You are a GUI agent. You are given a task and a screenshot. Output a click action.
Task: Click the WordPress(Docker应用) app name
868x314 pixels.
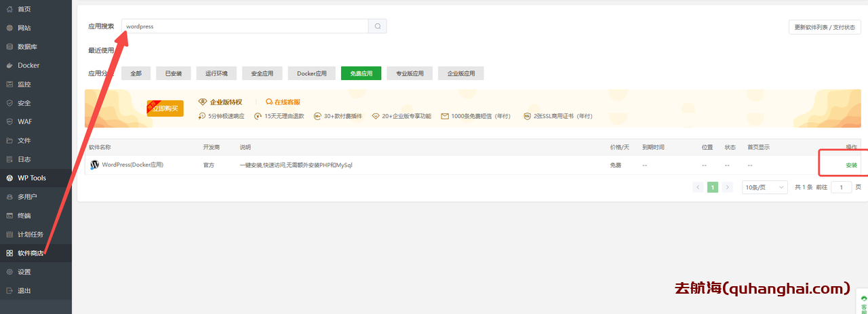pyautogui.click(x=132, y=165)
